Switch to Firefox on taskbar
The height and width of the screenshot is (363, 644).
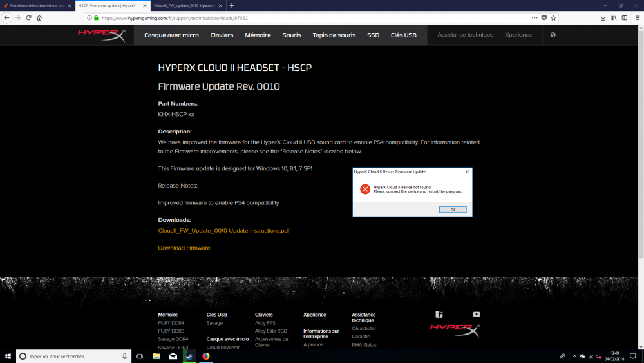206,357
